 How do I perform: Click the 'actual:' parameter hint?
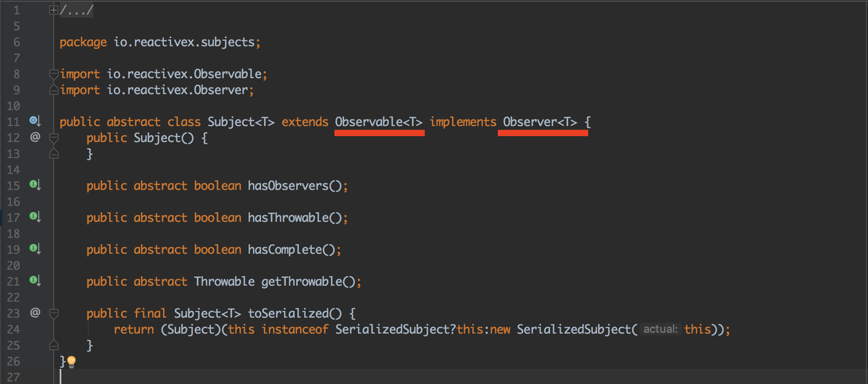(661, 330)
